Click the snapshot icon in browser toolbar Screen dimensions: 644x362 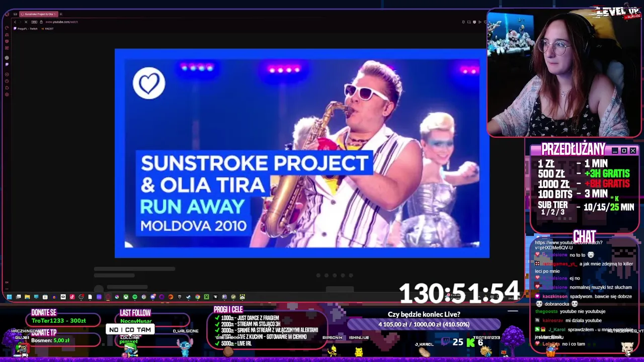coord(469,22)
